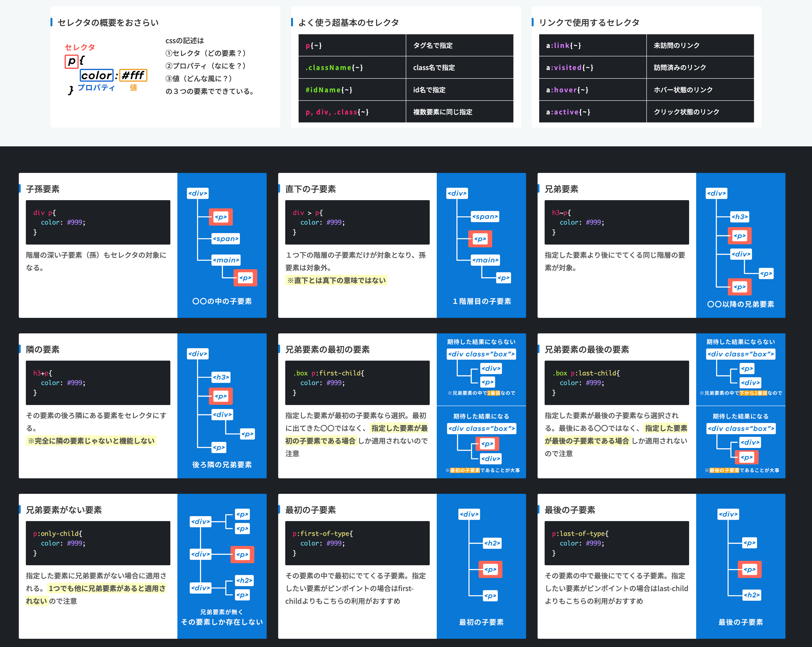Select the "a:visited{~}" table cell
Screen dimensions: 812x647
click(593, 67)
